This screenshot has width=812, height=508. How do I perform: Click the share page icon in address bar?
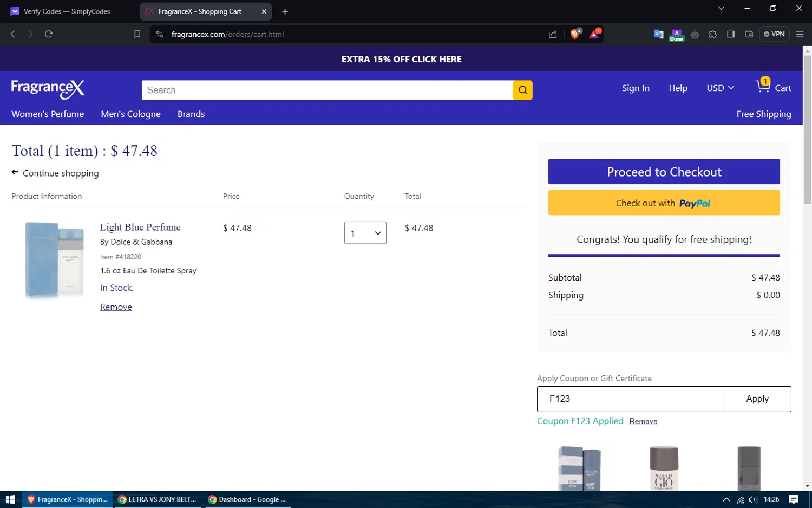click(x=553, y=34)
